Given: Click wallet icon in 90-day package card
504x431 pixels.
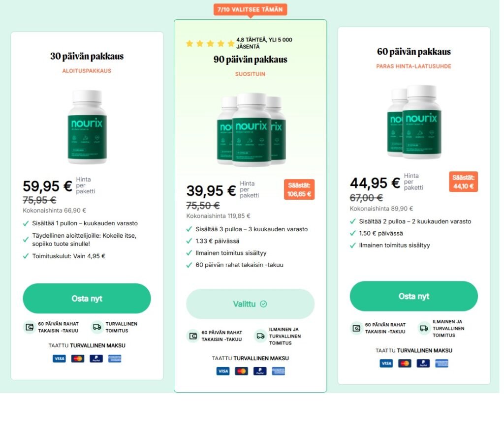Looking at the screenshot, I should [193, 336].
